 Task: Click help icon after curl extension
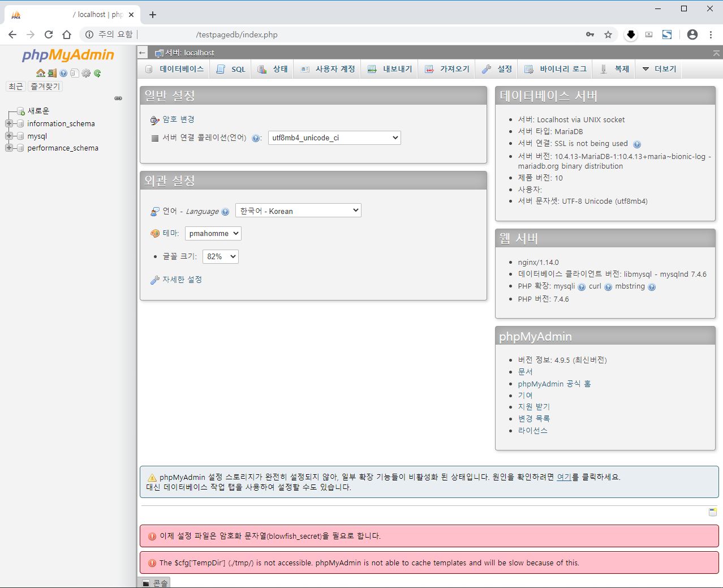(608, 287)
